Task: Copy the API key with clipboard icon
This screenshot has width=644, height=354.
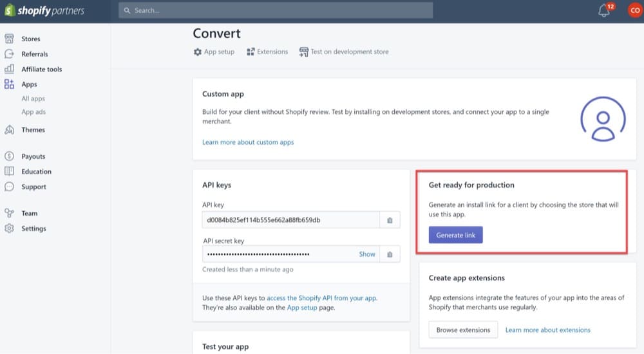Action: tap(390, 220)
